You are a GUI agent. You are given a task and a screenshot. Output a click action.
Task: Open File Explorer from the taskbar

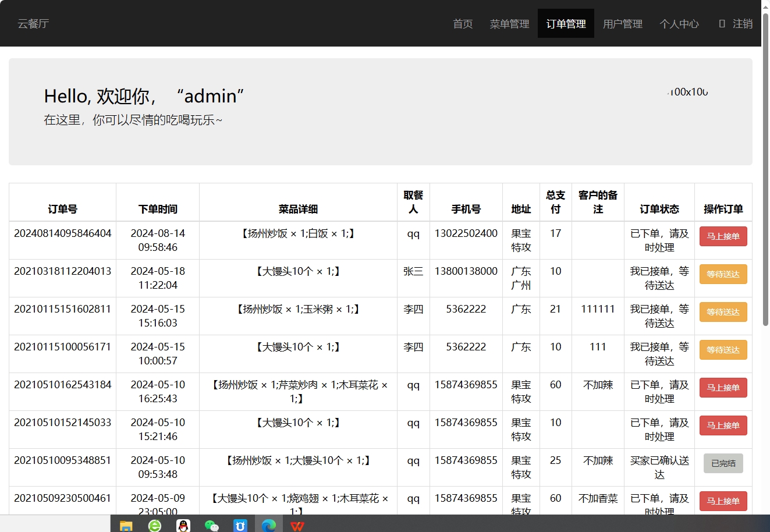pos(126,526)
